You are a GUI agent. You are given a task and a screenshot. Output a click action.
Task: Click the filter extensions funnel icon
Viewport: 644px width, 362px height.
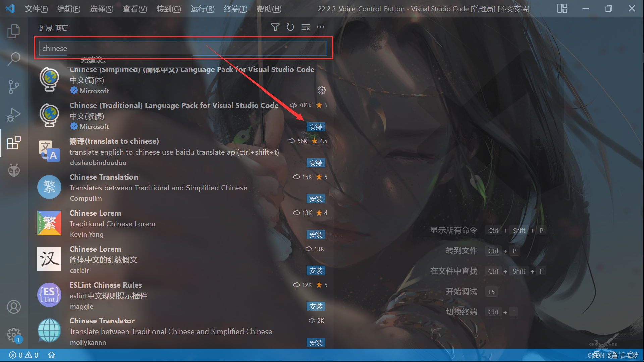275,27
